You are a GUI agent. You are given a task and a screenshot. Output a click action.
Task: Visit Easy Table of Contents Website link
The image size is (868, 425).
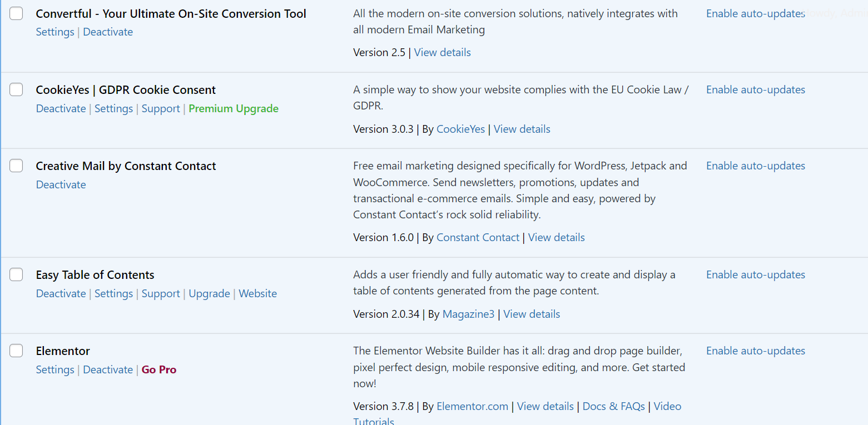pos(257,294)
